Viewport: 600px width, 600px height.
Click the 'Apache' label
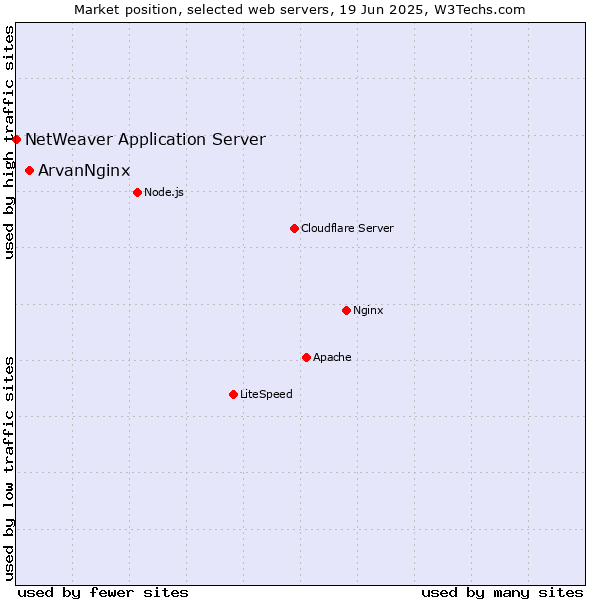[332, 357]
